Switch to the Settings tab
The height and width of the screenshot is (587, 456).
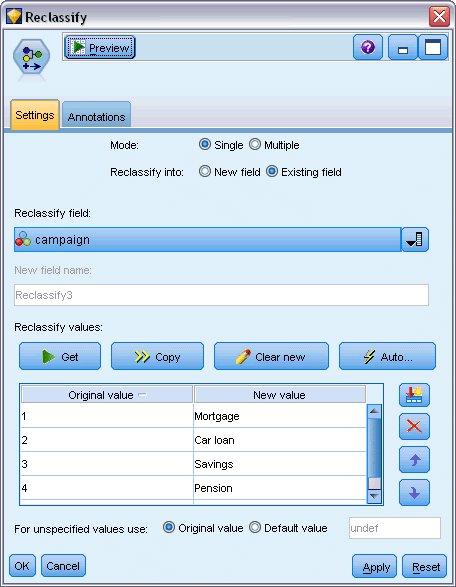[x=35, y=115]
